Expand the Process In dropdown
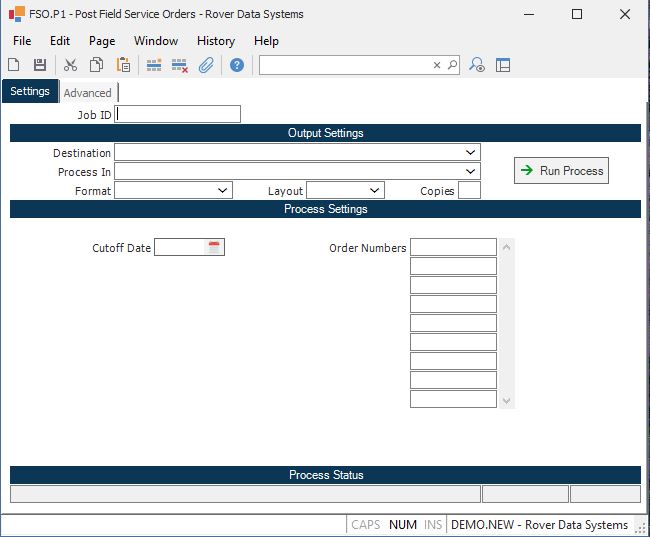This screenshot has height=537, width=650. coord(470,172)
